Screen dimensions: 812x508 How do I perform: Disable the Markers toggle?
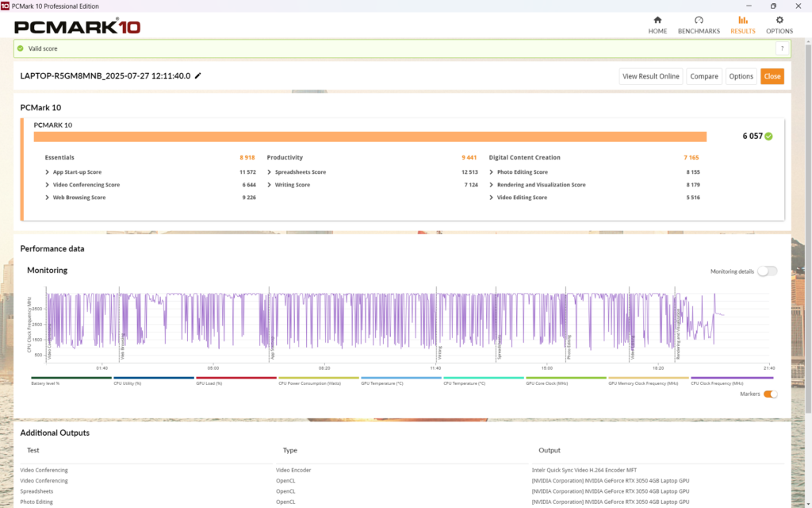(x=770, y=394)
